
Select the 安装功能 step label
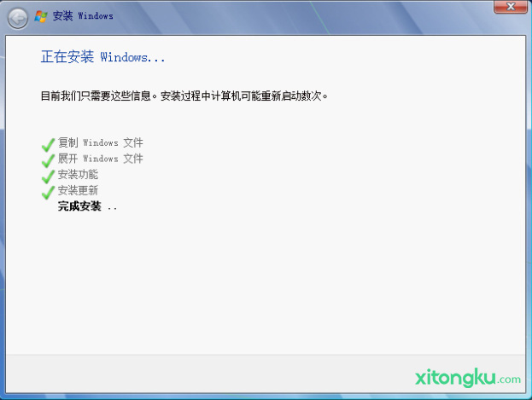click(78, 174)
